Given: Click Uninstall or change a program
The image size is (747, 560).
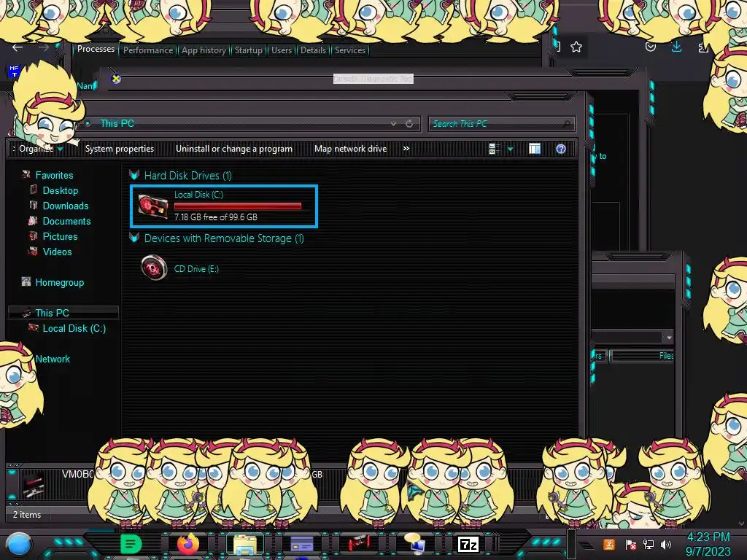Looking at the screenshot, I should click(x=234, y=149).
